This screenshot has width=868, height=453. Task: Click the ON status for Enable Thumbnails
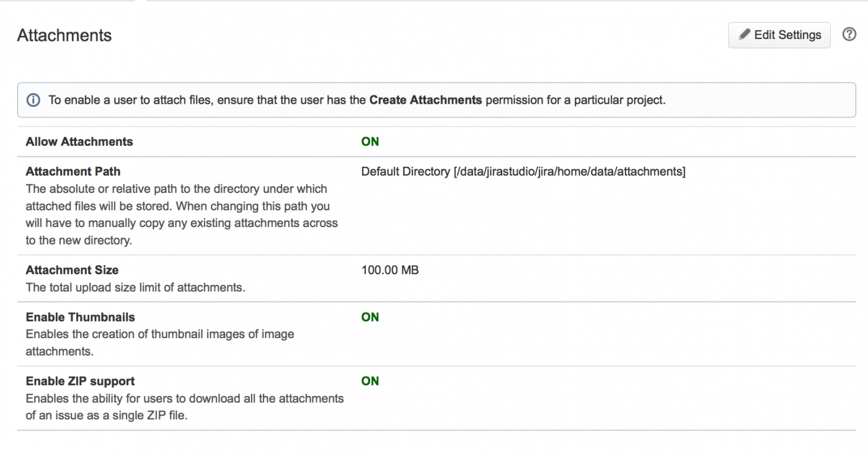coord(370,317)
